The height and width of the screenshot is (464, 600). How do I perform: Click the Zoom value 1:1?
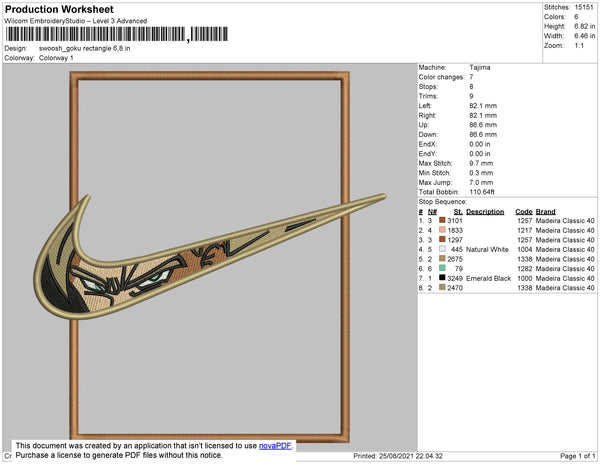[579, 46]
